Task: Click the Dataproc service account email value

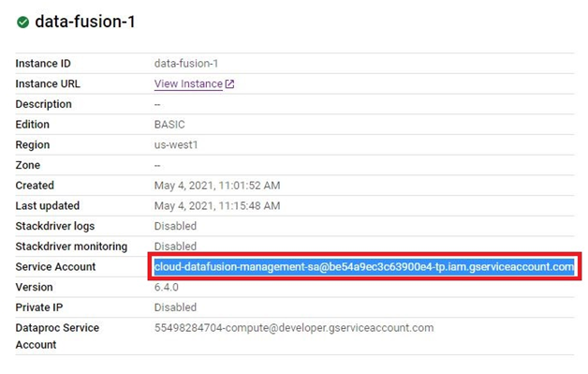Action: pos(294,328)
